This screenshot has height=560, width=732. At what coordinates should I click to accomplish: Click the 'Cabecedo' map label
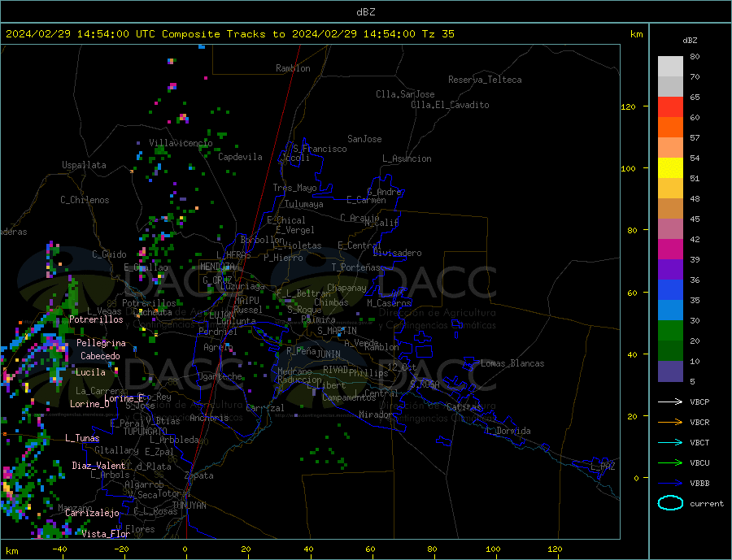(x=100, y=356)
